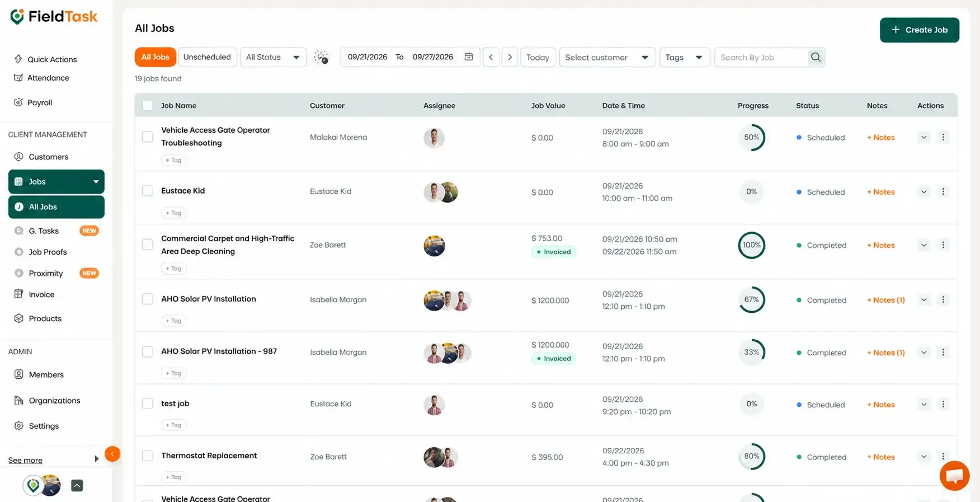Expand row chevron for Eustace Kid job

[x=924, y=192]
